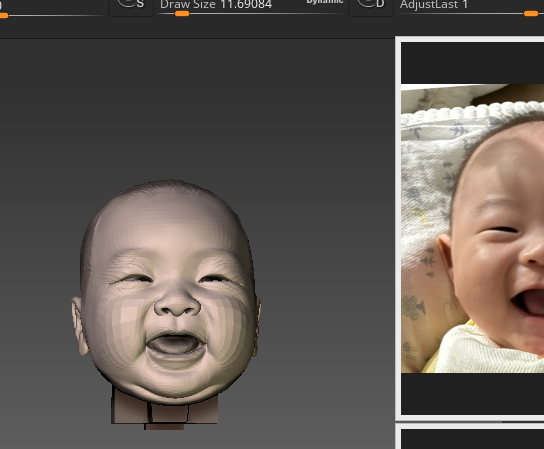Viewport: 544px width, 449px height.
Task: Click the baby reference photo in the side panel
Action: click(x=473, y=228)
